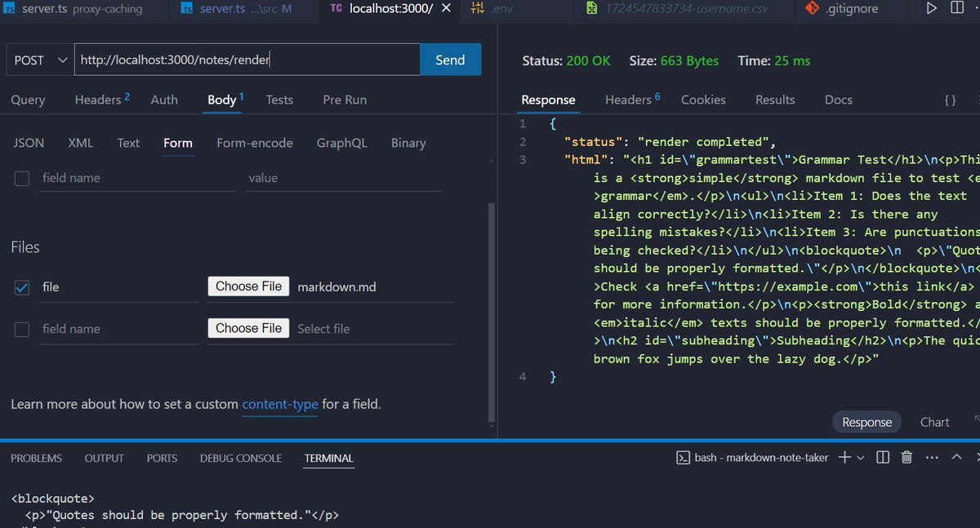980x528 pixels.
Task: Open the Results tab
Action: [x=775, y=100]
